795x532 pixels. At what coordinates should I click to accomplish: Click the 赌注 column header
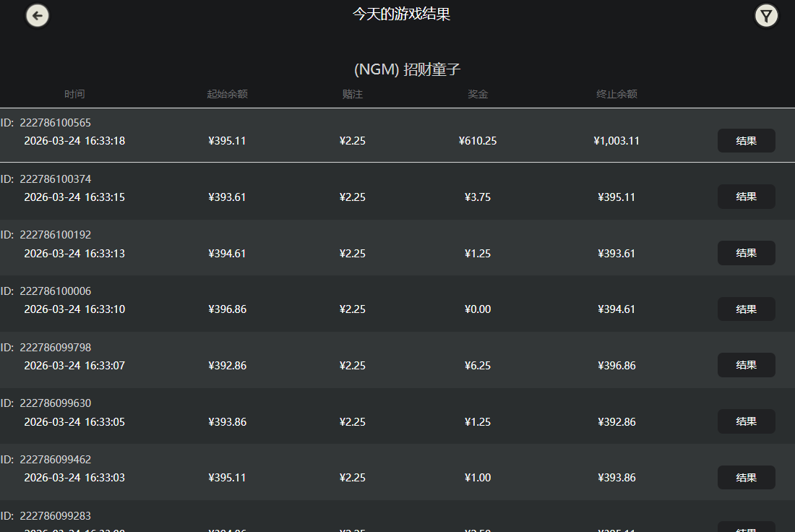(x=352, y=94)
